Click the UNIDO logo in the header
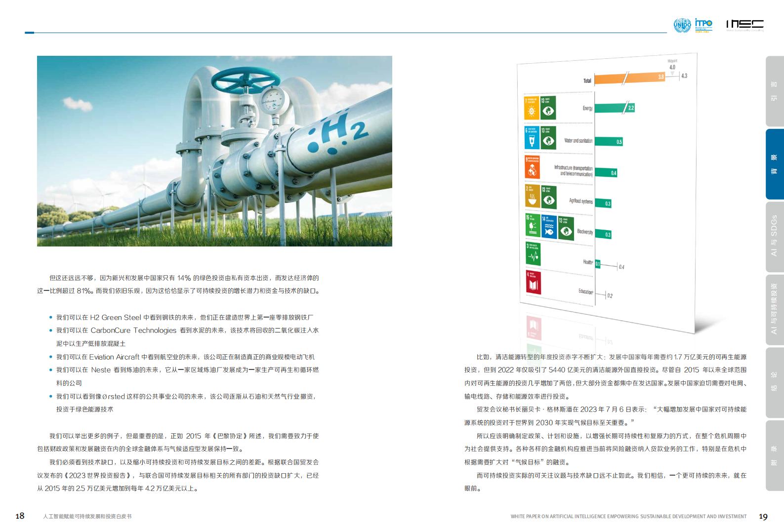784x532 pixels. point(682,25)
